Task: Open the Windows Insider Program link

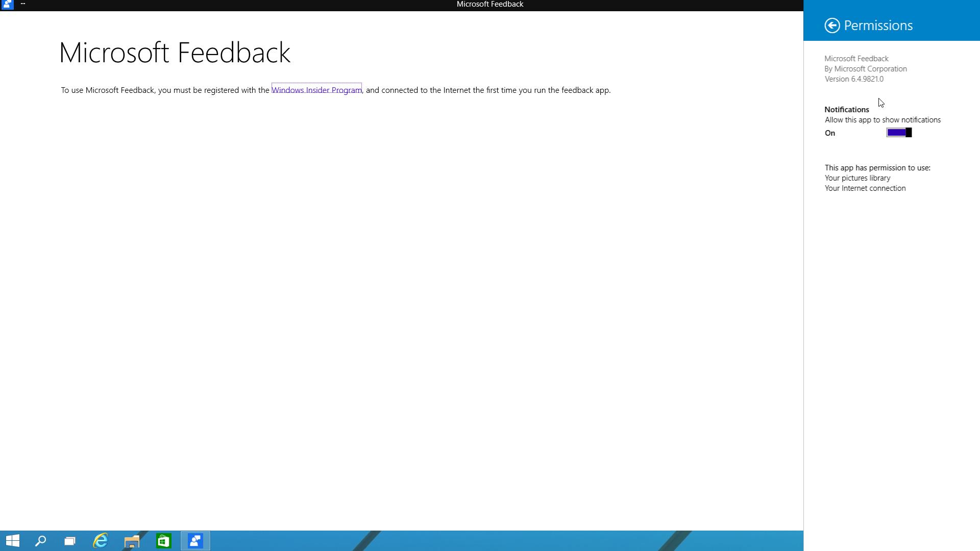Action: pyautogui.click(x=316, y=90)
